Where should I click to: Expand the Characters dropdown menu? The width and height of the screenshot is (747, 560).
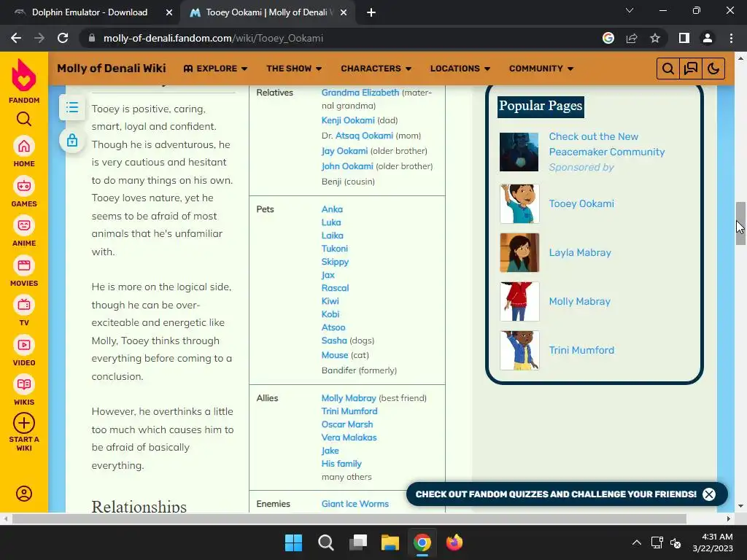376,69
